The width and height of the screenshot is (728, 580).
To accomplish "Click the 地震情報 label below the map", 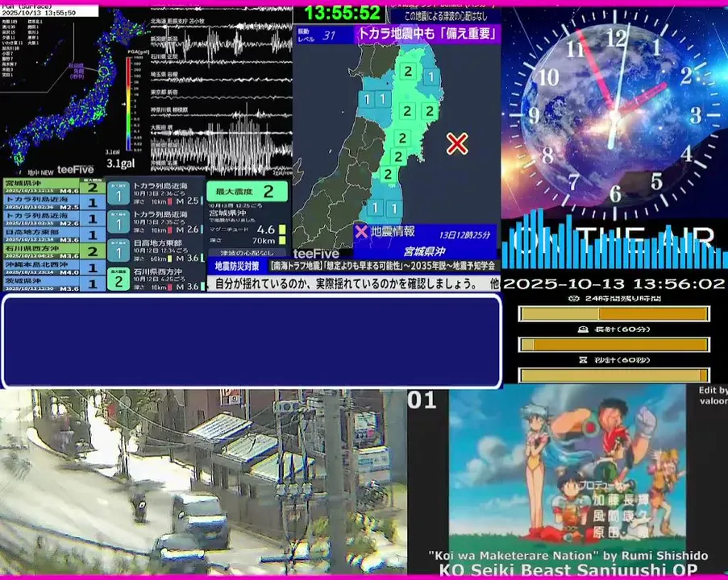I will click(393, 231).
